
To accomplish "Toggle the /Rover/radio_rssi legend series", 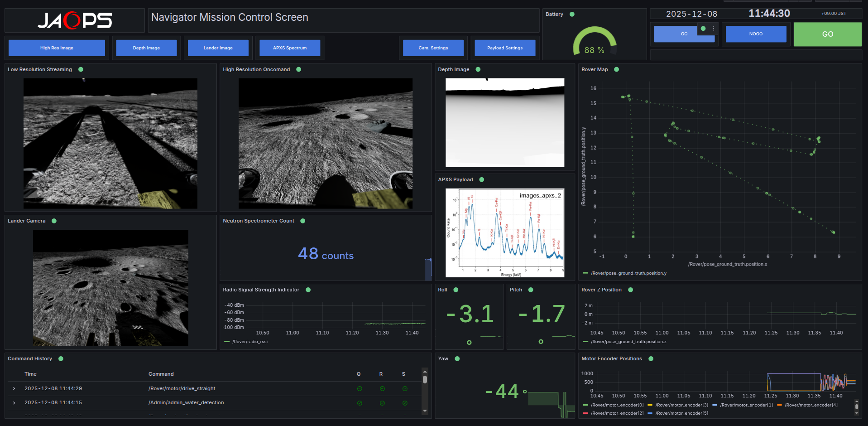I will [x=250, y=342].
